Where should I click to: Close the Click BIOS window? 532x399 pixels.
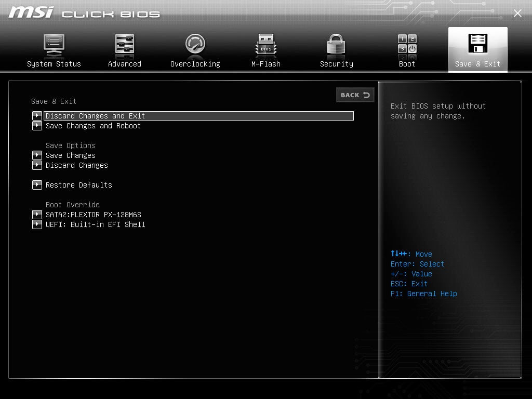coord(517,13)
